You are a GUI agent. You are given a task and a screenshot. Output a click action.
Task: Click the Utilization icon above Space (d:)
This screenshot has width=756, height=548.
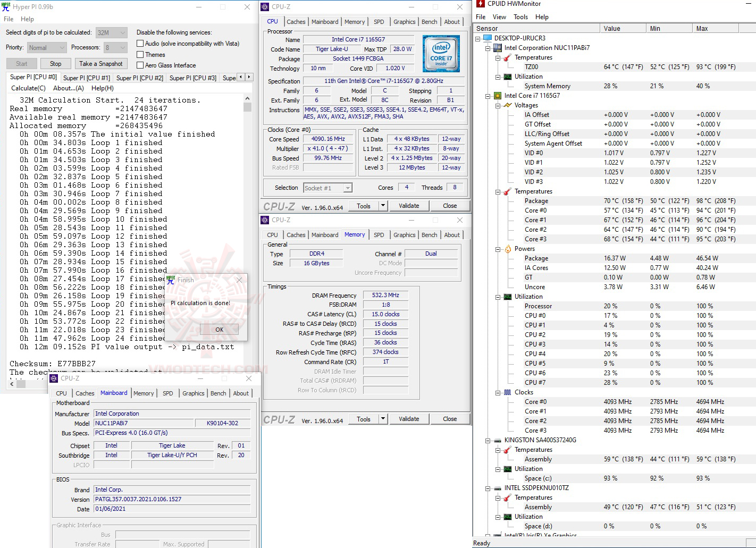pos(507,517)
